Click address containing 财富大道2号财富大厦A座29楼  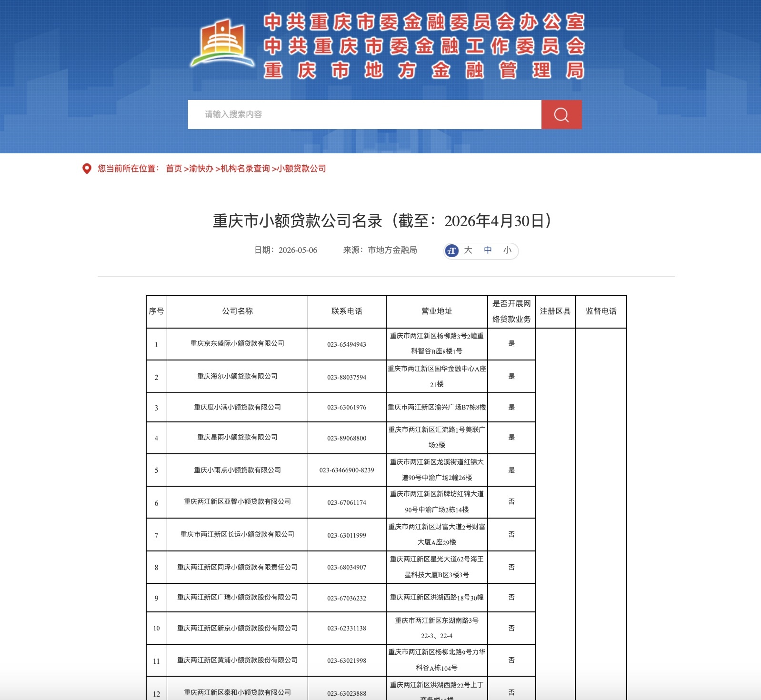click(437, 535)
